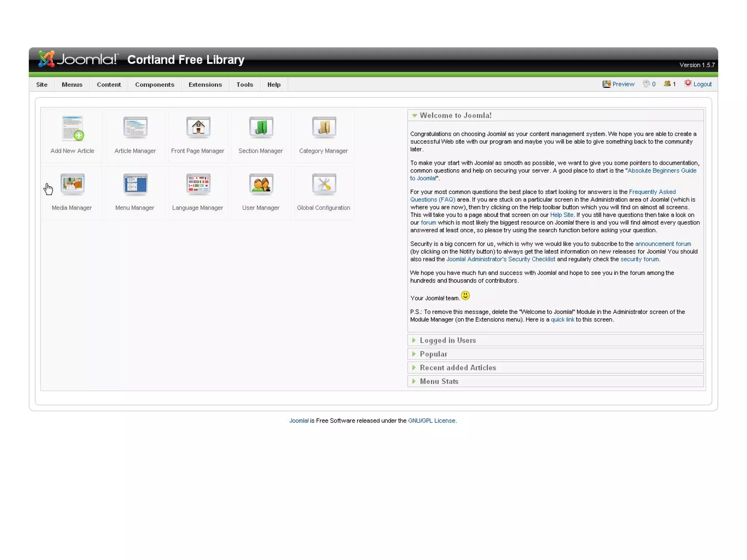Click the Joomla! link in footer
747x560 pixels.
[x=299, y=421]
